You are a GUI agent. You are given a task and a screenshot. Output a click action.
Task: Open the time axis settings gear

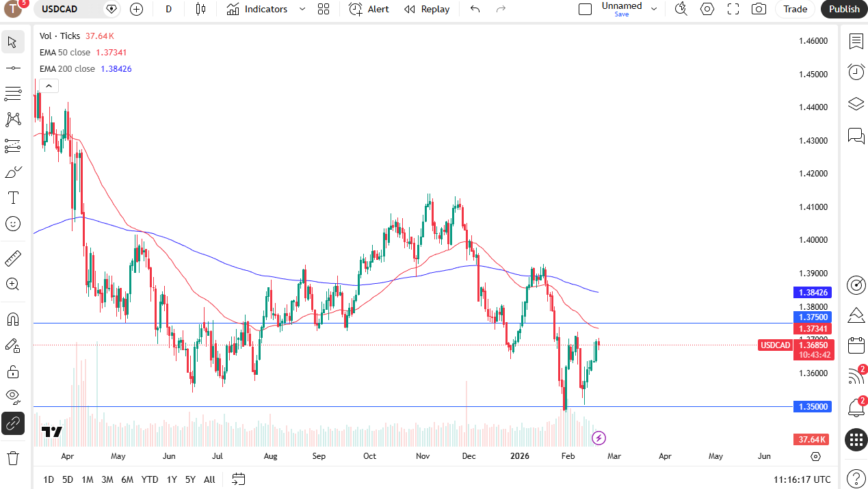pyautogui.click(x=815, y=457)
